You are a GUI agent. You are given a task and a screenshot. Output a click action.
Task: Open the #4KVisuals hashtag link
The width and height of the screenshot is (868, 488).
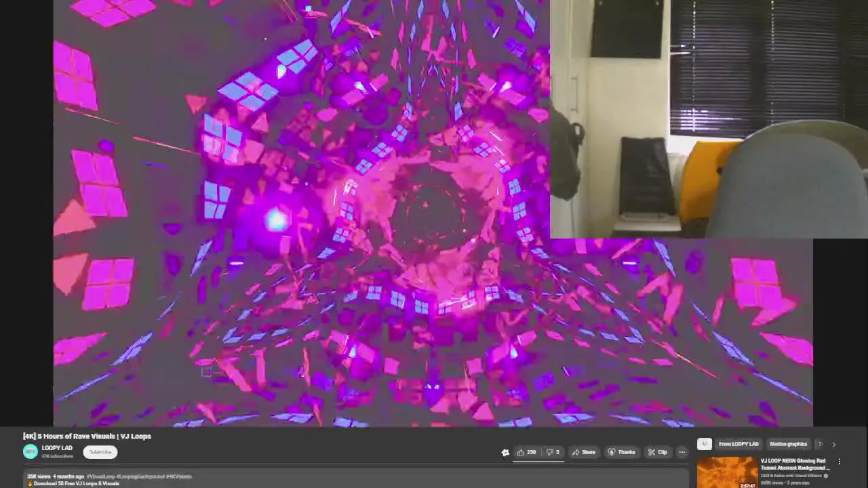click(179, 476)
